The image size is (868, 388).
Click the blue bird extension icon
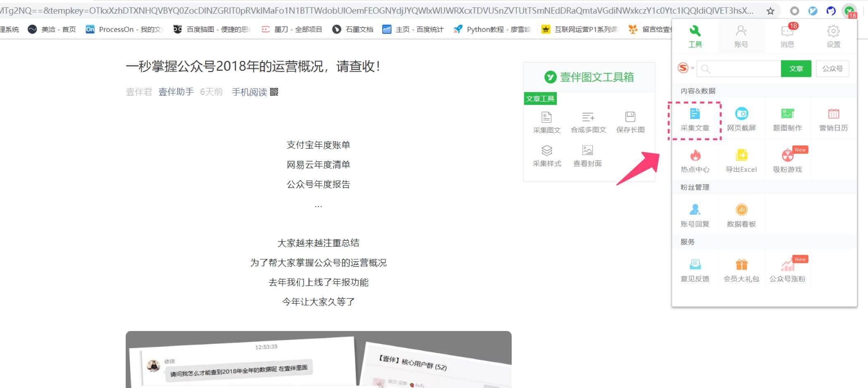pos(813,11)
